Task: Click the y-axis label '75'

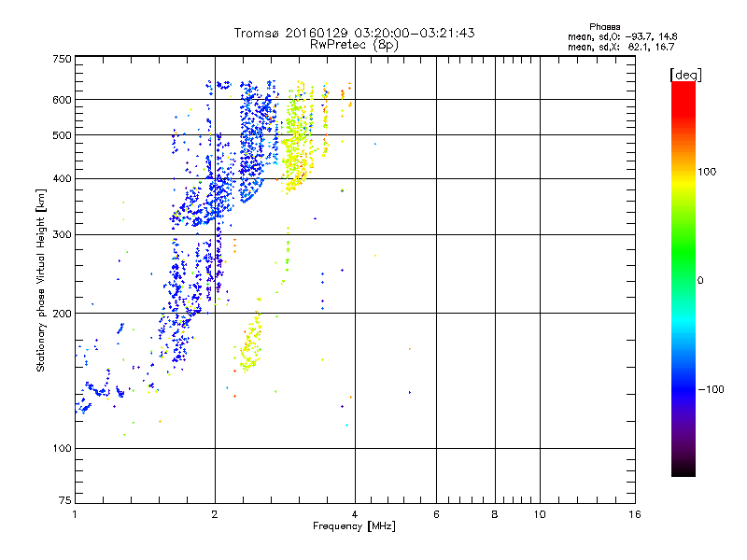Action: pyautogui.click(x=65, y=500)
